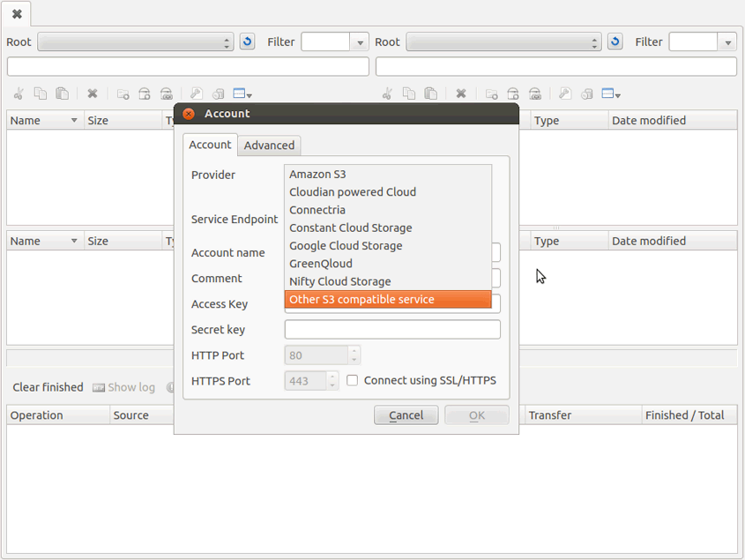
Task: Click the Paste icon in the right pane toolbar
Action: pos(432,93)
